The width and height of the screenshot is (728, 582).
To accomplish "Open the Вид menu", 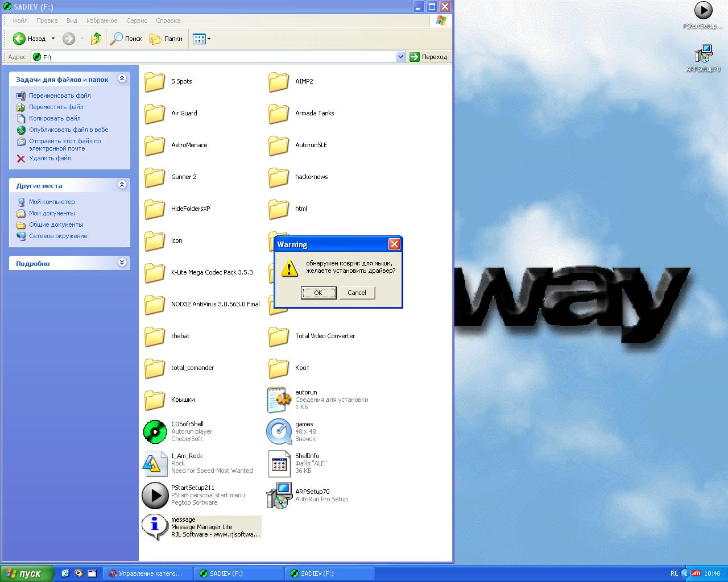I will 72,20.
